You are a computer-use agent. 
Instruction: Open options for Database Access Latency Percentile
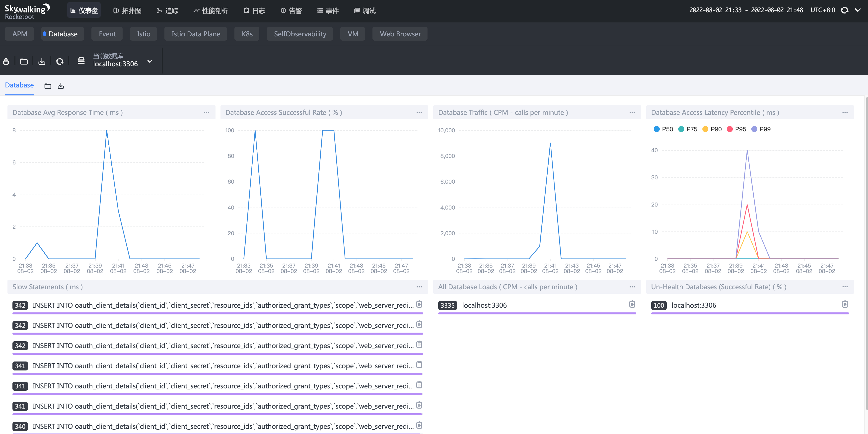click(x=845, y=113)
